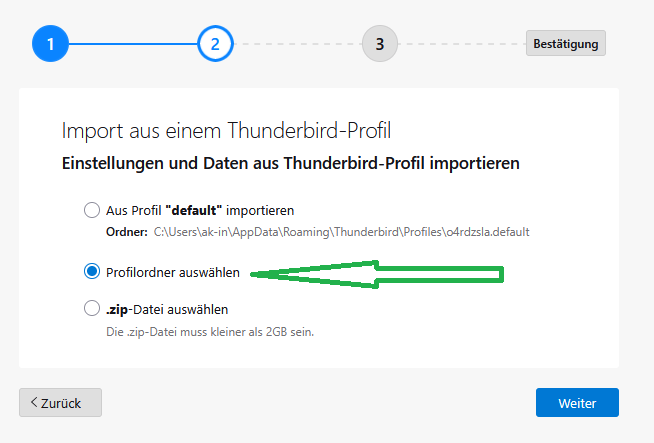Click the 'Ordner:' label
Screen dimensions: 654x443
(127, 232)
